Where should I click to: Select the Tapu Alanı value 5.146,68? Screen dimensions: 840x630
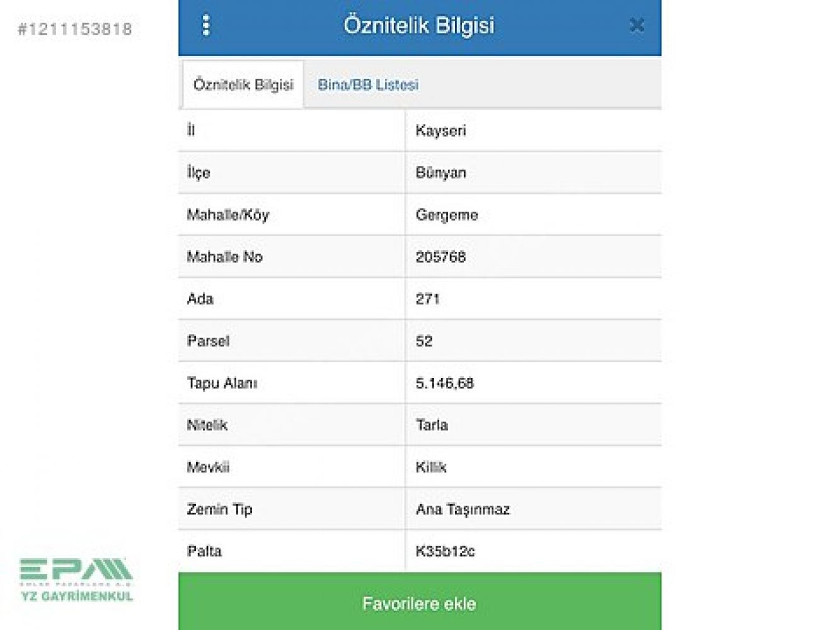click(x=444, y=383)
